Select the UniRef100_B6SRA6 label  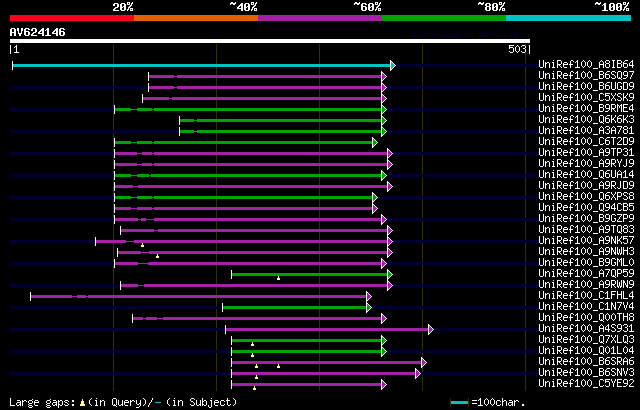[586, 362]
